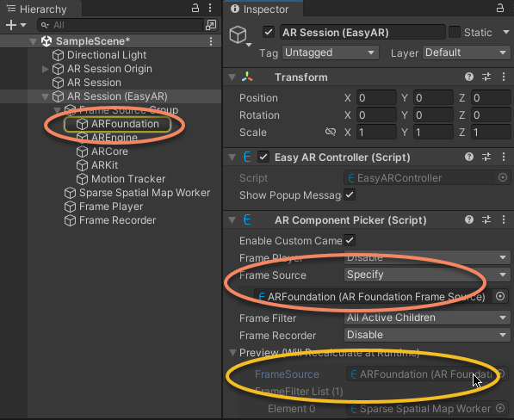Screen dimensions: 514x420
Task: Open Hierarchy panel more options menu
Action: tap(210, 9)
